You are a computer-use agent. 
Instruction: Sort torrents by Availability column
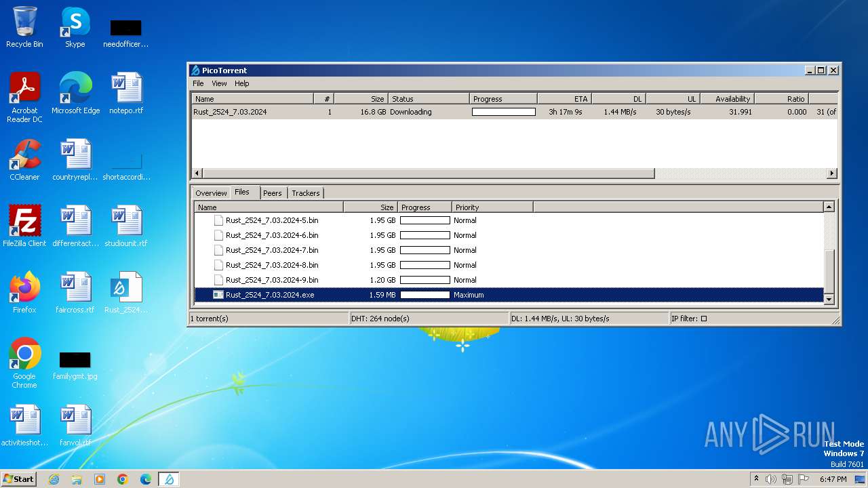click(727, 99)
